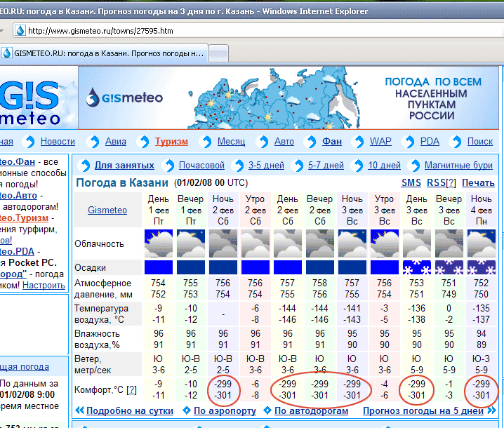
Task: Click the arrow icon beside Для занятых
Action: click(85, 166)
